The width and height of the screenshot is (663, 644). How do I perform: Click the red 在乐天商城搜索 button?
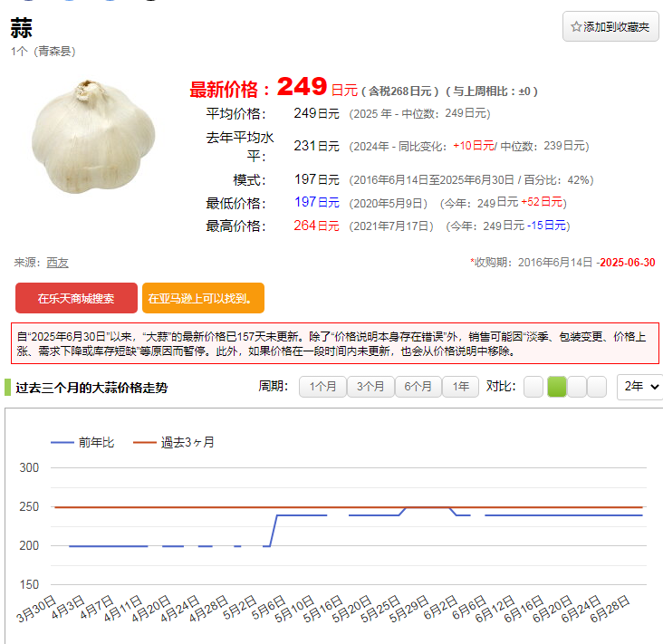coord(76,298)
